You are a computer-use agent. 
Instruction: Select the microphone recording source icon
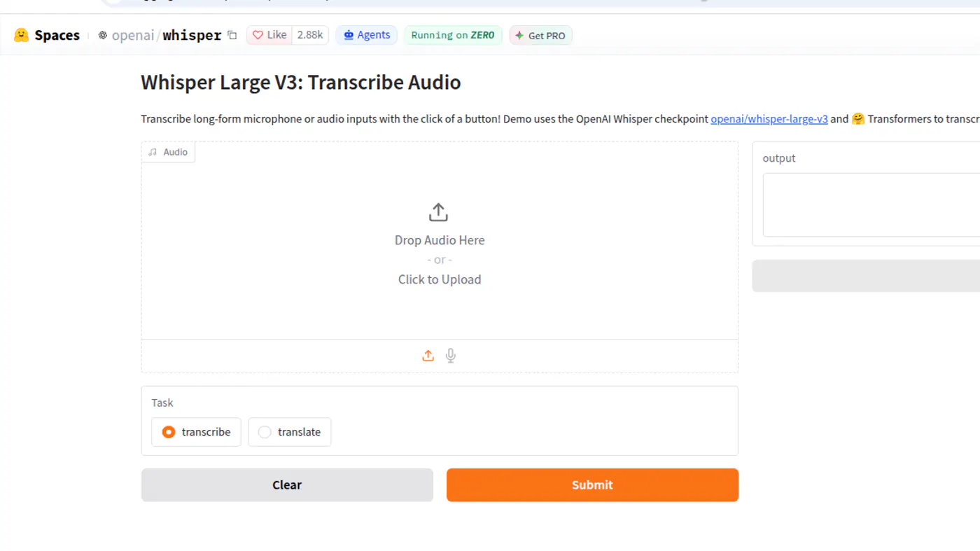point(451,356)
